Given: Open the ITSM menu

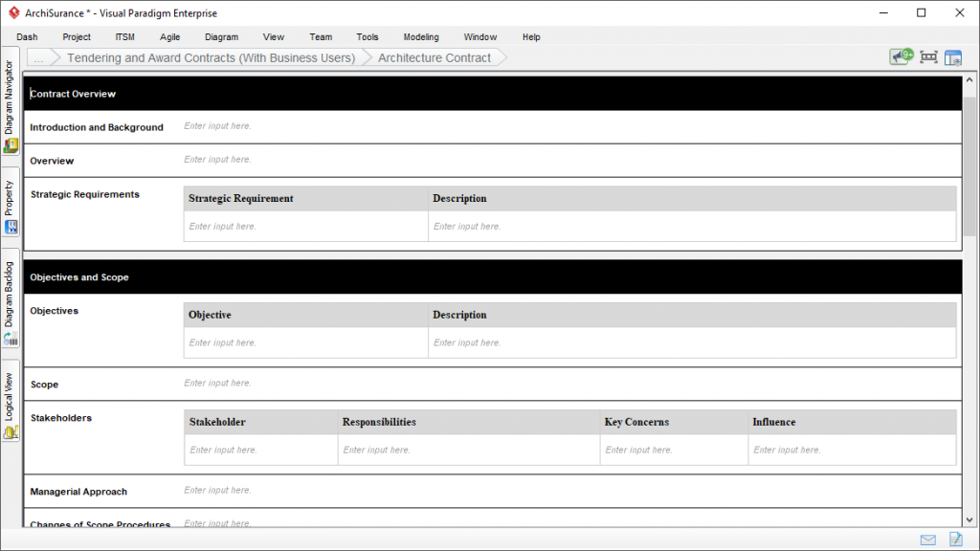Looking at the screenshot, I should point(124,37).
